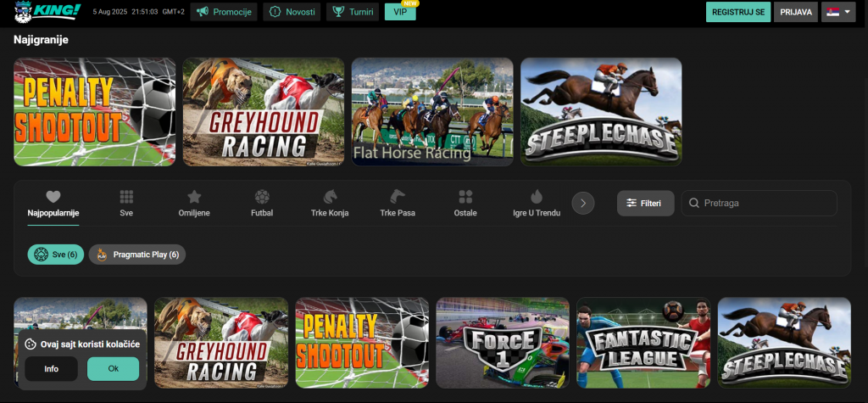The height and width of the screenshot is (403, 868).
Task: Click the REGISTRUJ SE button
Action: [738, 12]
